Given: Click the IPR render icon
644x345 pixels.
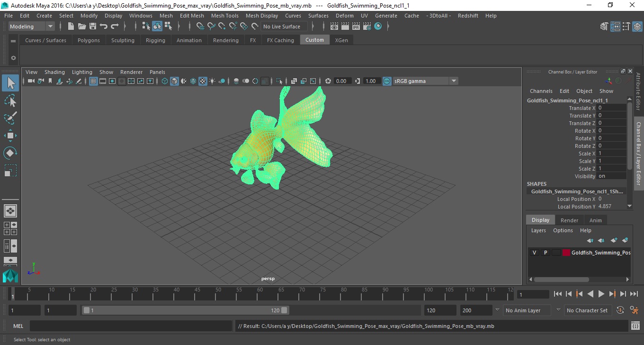Looking at the screenshot, I should [x=356, y=27].
